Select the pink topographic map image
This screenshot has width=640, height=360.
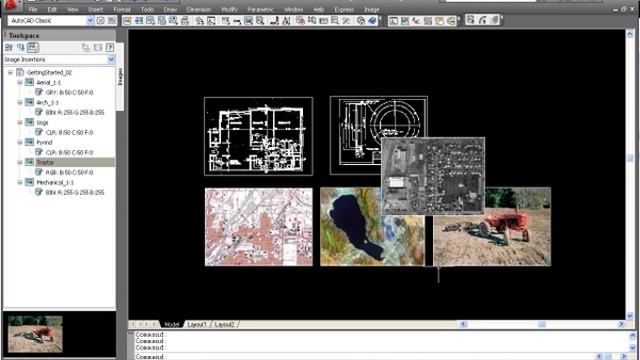pos(259,227)
